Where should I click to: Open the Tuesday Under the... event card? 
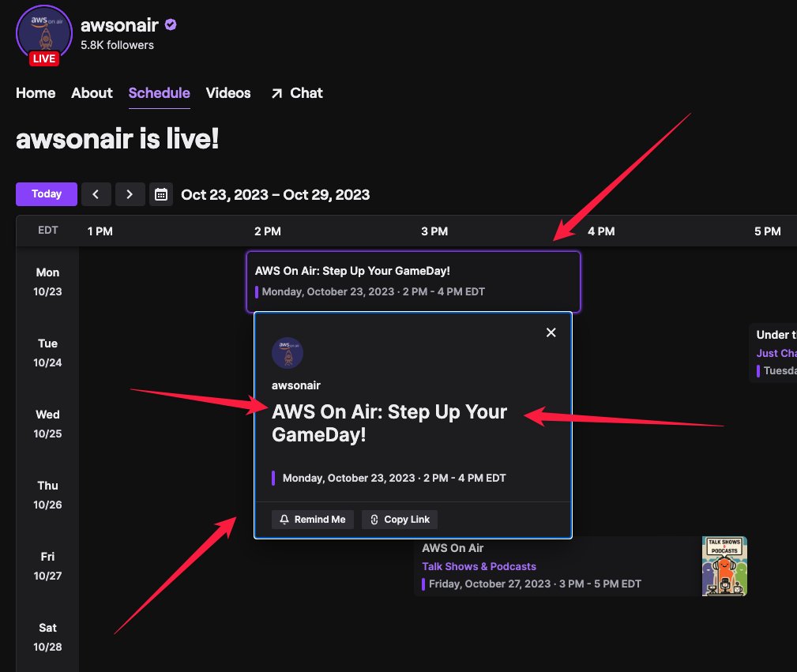pyautogui.click(x=773, y=353)
